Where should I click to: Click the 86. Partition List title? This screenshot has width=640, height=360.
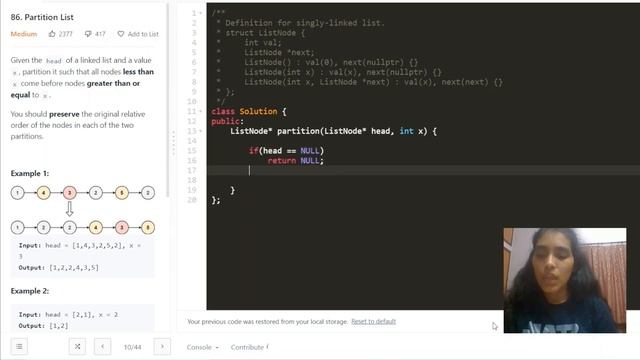[42, 17]
